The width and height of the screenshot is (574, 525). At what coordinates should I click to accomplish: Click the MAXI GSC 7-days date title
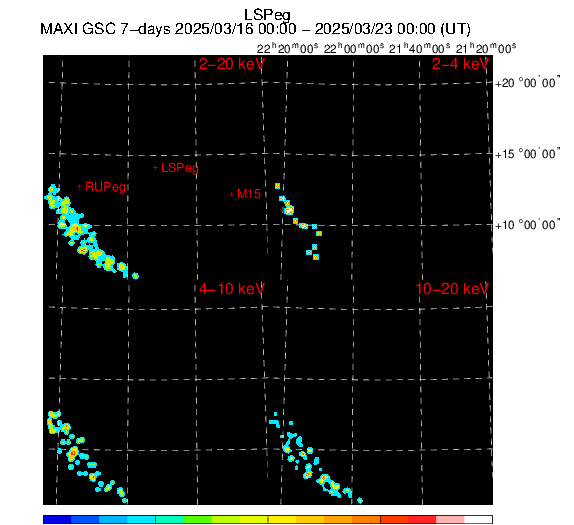point(255,29)
